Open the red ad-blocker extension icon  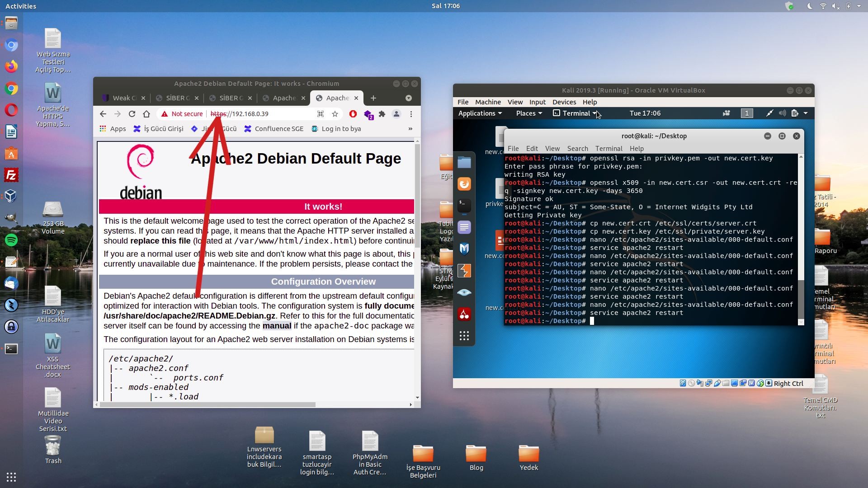click(x=353, y=114)
